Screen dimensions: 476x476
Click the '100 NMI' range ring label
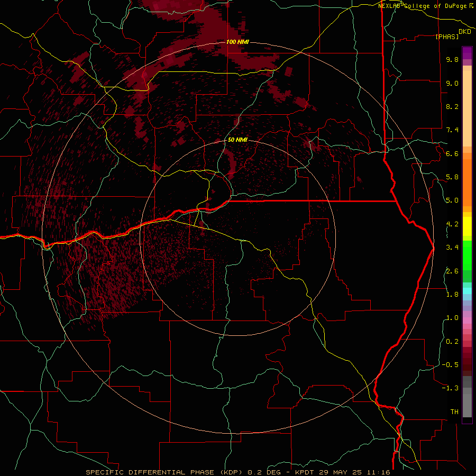[x=237, y=42]
